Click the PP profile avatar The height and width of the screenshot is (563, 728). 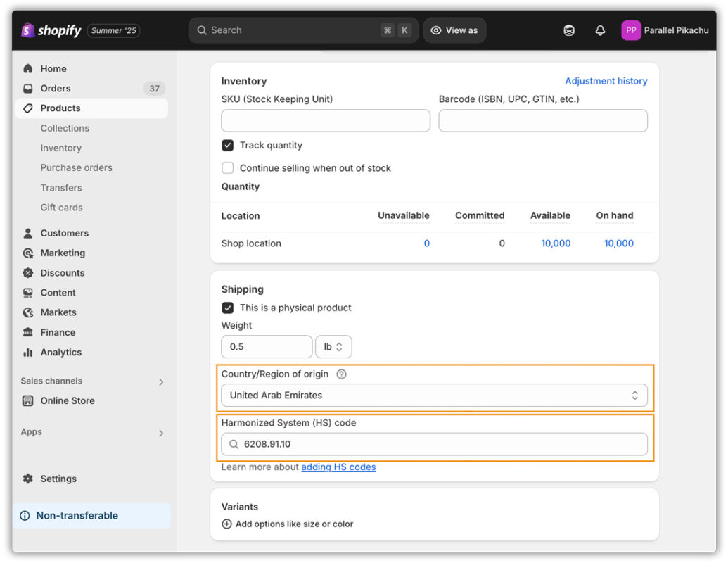click(x=630, y=30)
